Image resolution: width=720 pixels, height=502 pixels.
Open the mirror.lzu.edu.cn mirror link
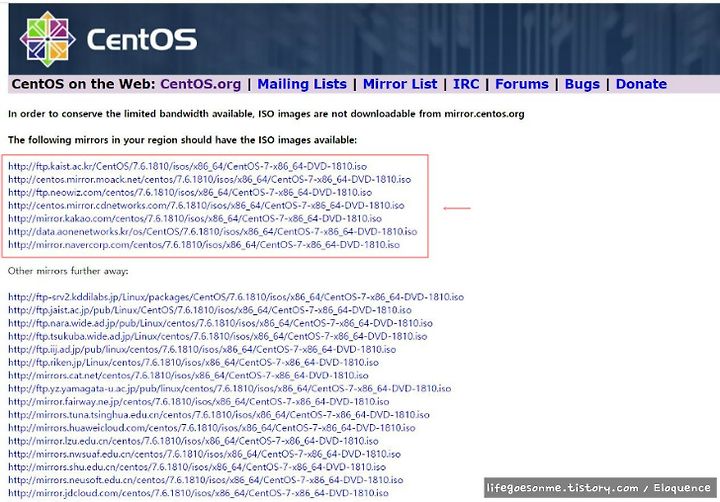click(x=193, y=441)
